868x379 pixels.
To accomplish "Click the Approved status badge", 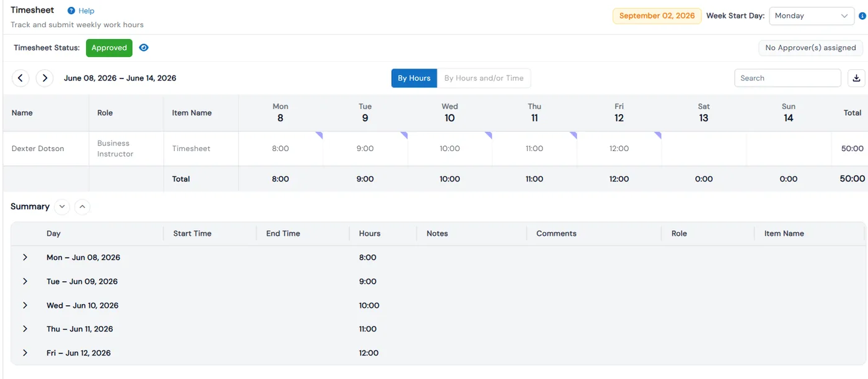I will [x=109, y=48].
